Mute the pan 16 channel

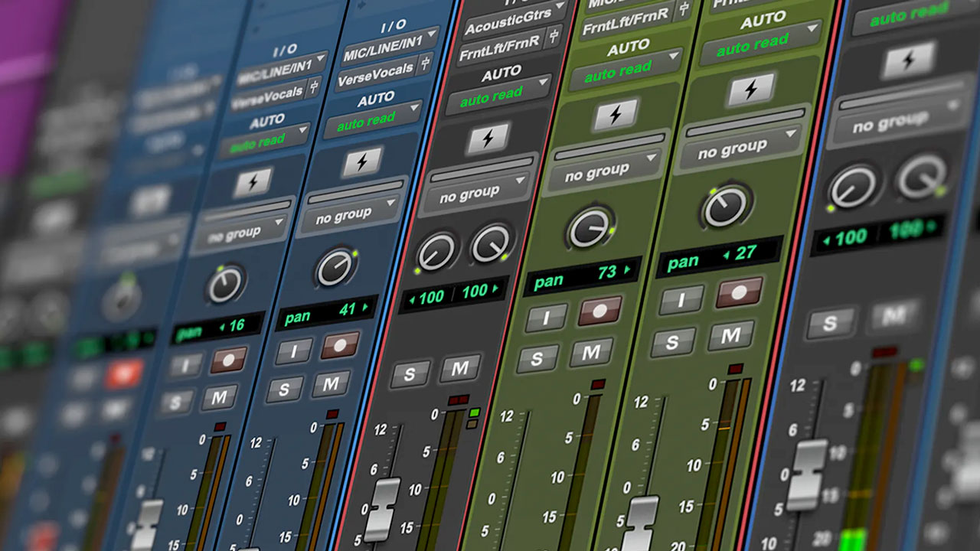[220, 396]
